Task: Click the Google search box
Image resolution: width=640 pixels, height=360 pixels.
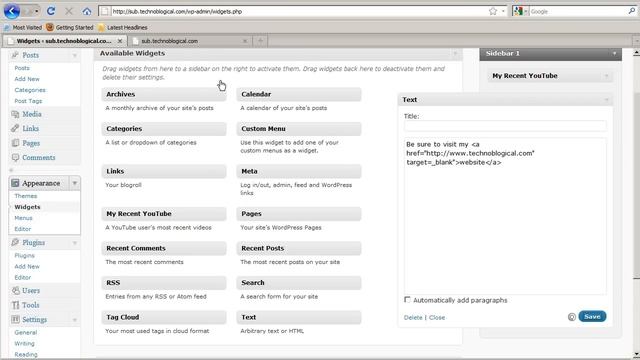Action: click(x=578, y=11)
